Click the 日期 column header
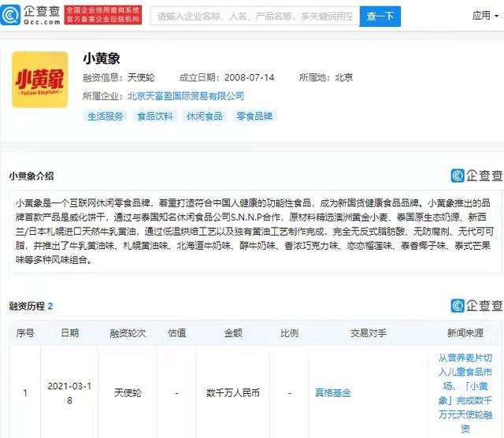 (x=70, y=333)
